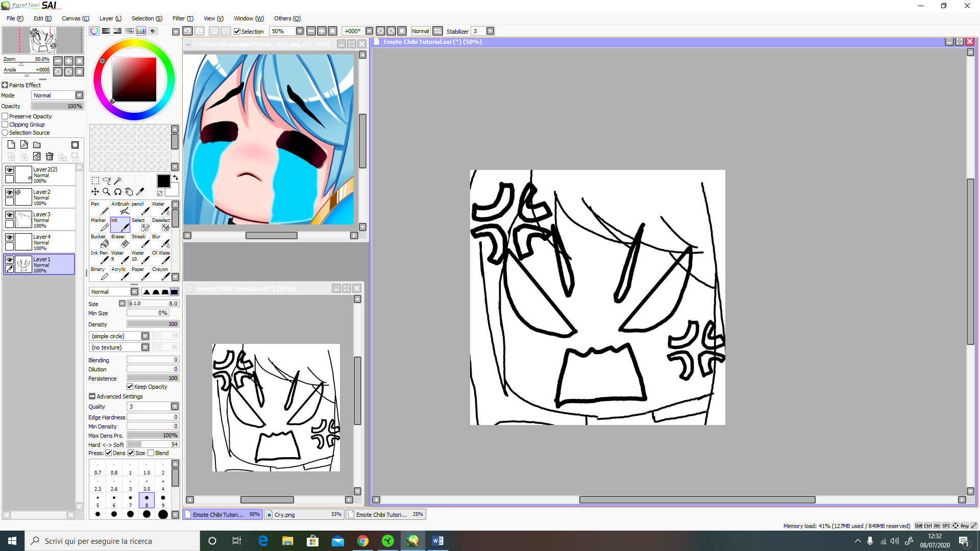The image size is (980, 551).
Task: Show the color wheel panel
Action: pyautogui.click(x=94, y=31)
